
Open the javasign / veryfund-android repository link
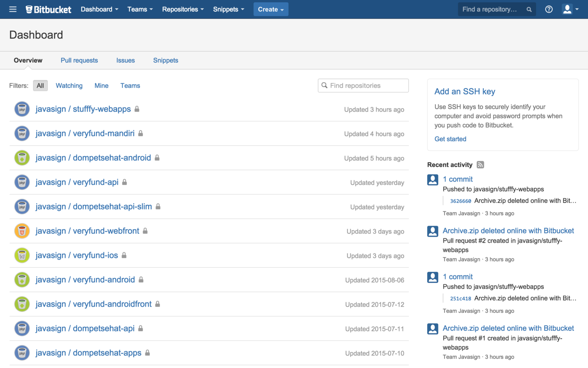click(85, 280)
